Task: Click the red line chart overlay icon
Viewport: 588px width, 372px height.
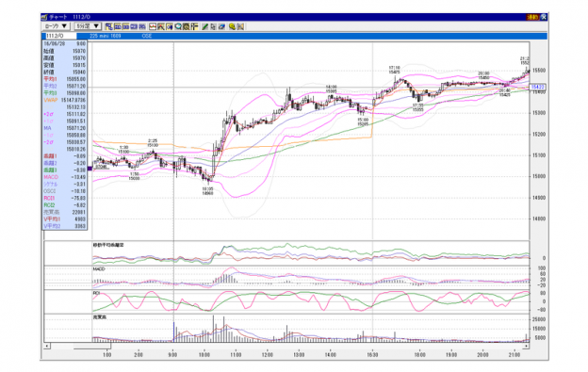Action: coord(153,26)
